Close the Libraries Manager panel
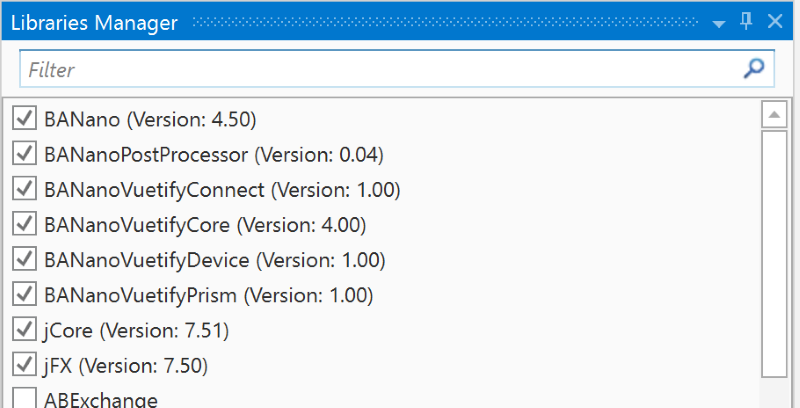Image resolution: width=800 pixels, height=408 pixels. point(775,22)
